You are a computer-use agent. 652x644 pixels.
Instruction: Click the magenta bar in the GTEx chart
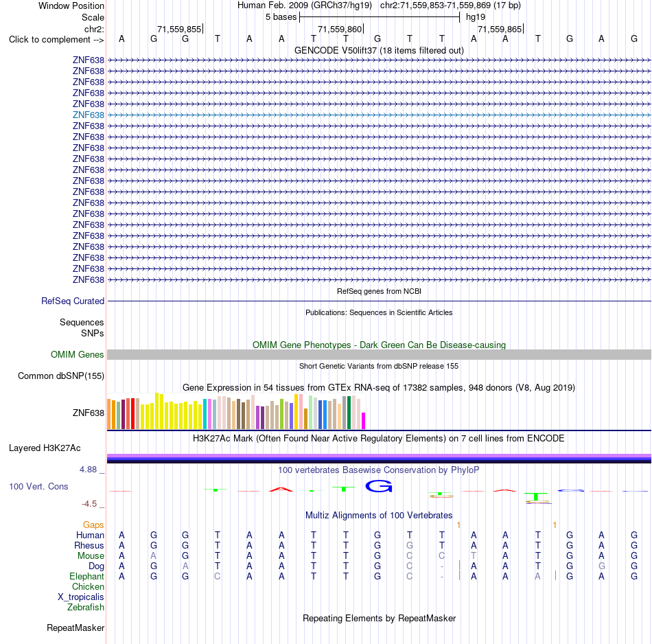click(364, 421)
